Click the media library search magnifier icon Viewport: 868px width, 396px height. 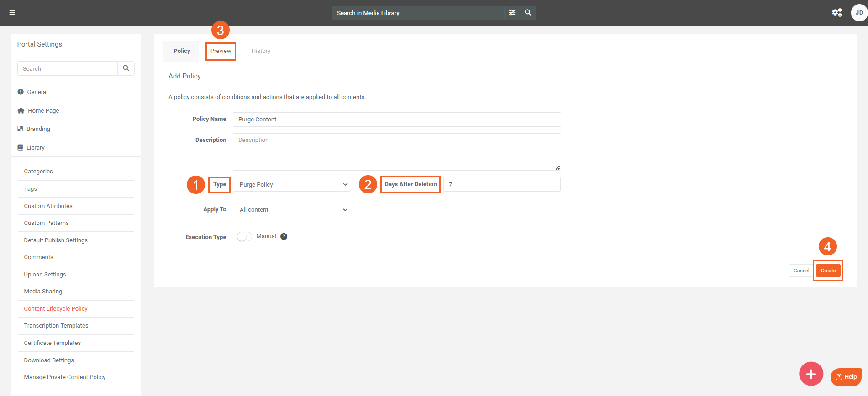coord(528,13)
